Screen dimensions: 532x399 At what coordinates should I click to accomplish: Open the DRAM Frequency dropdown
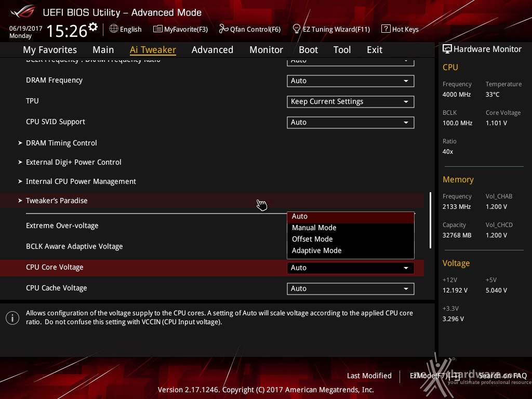tap(351, 81)
